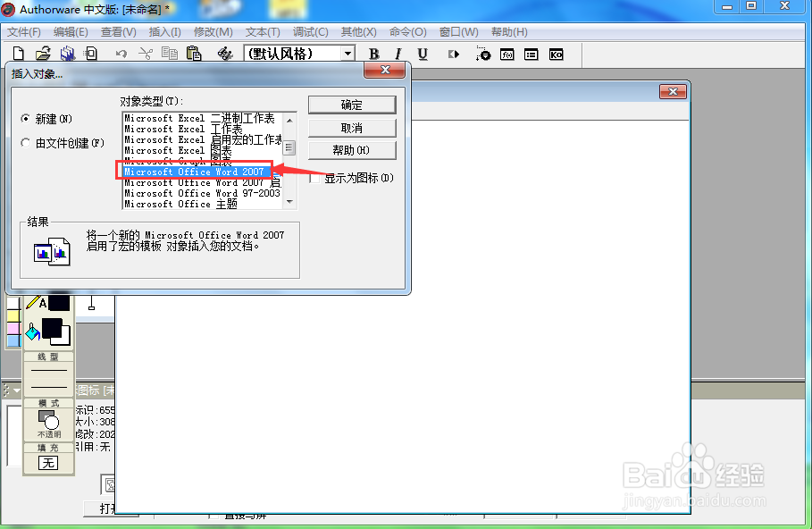Pick the yellow color swatch

tap(13, 316)
